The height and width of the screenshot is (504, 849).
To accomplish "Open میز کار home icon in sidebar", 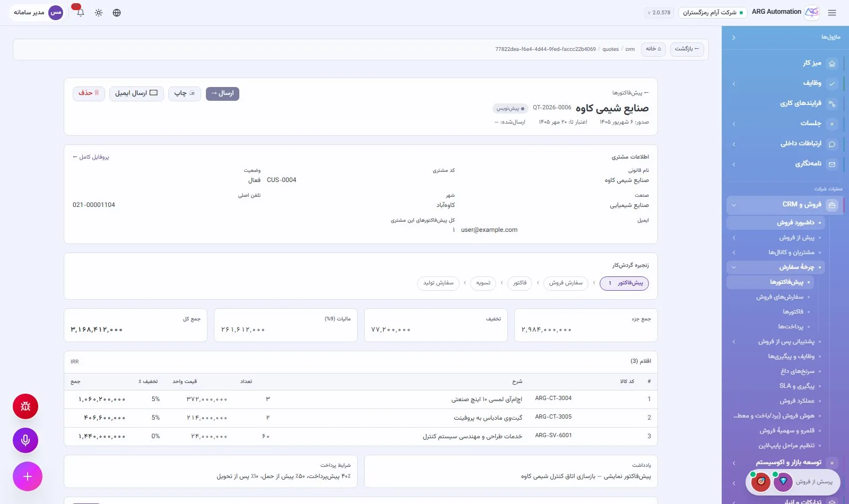I will tap(832, 63).
